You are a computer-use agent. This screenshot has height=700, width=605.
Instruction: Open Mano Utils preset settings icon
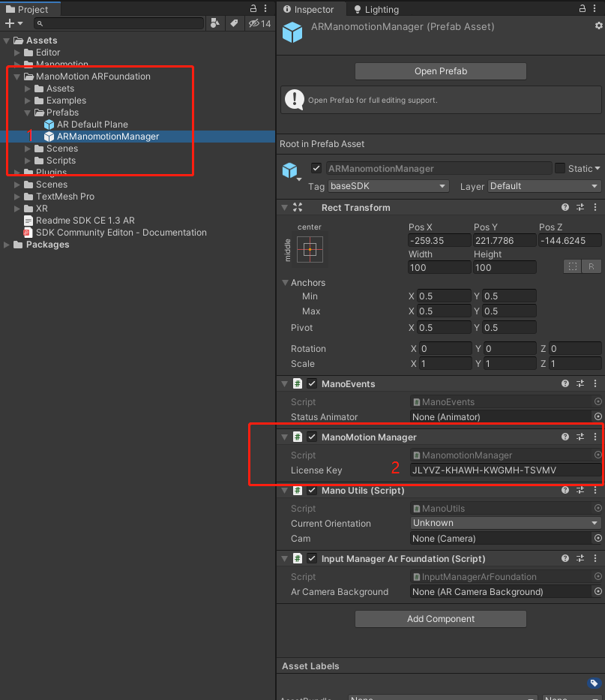(580, 490)
